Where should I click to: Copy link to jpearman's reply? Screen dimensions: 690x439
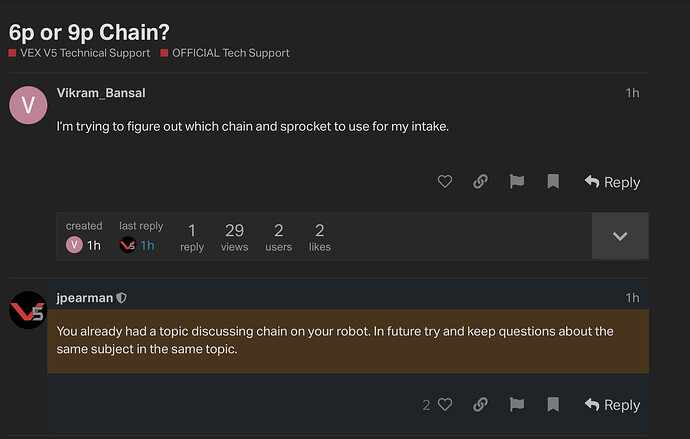(480, 405)
